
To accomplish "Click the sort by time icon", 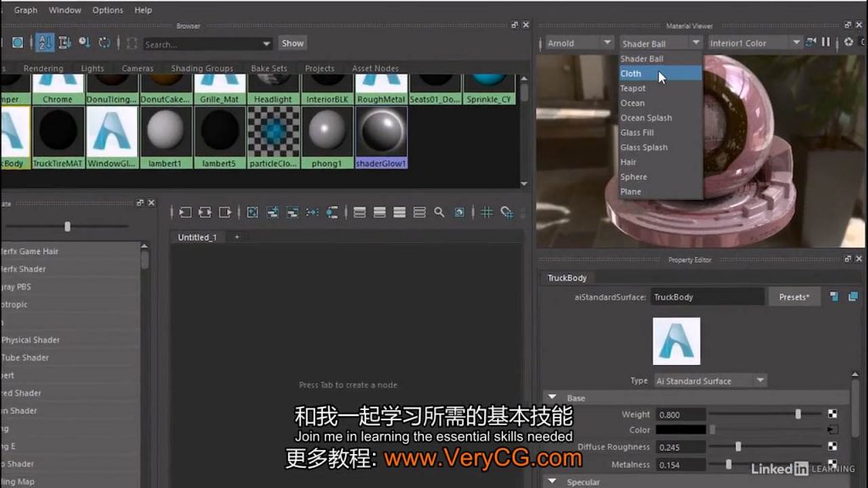I will point(84,42).
